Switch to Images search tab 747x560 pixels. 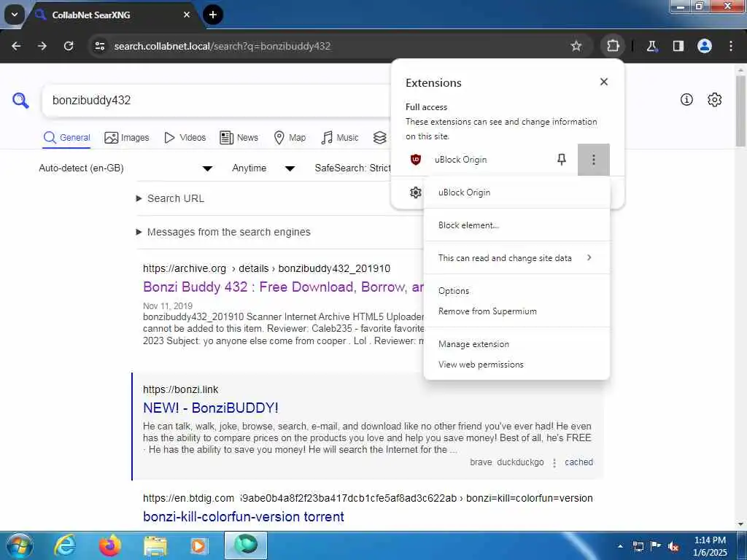coord(127,138)
